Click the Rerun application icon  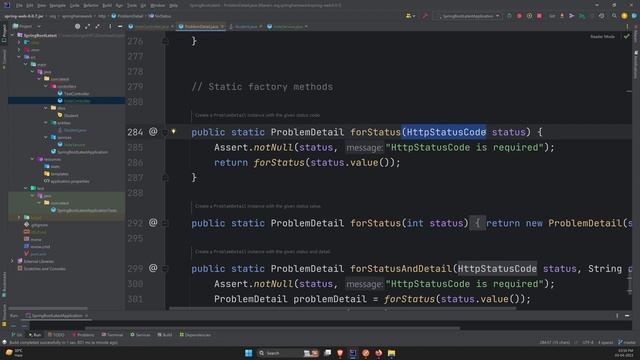(509, 16)
